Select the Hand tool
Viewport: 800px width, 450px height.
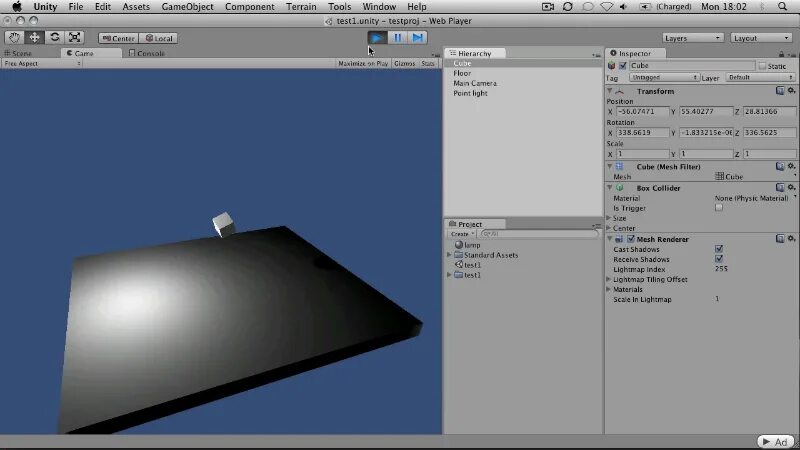[14, 38]
